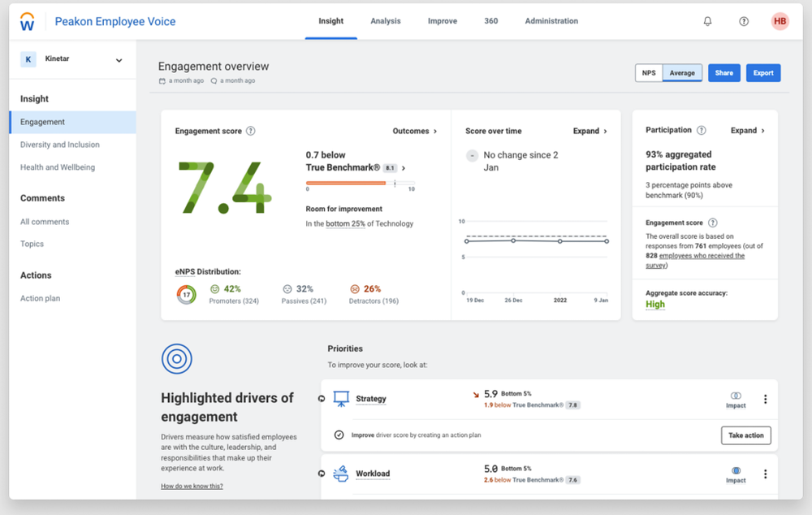Toggle Impact on the Strategy card

(x=735, y=395)
